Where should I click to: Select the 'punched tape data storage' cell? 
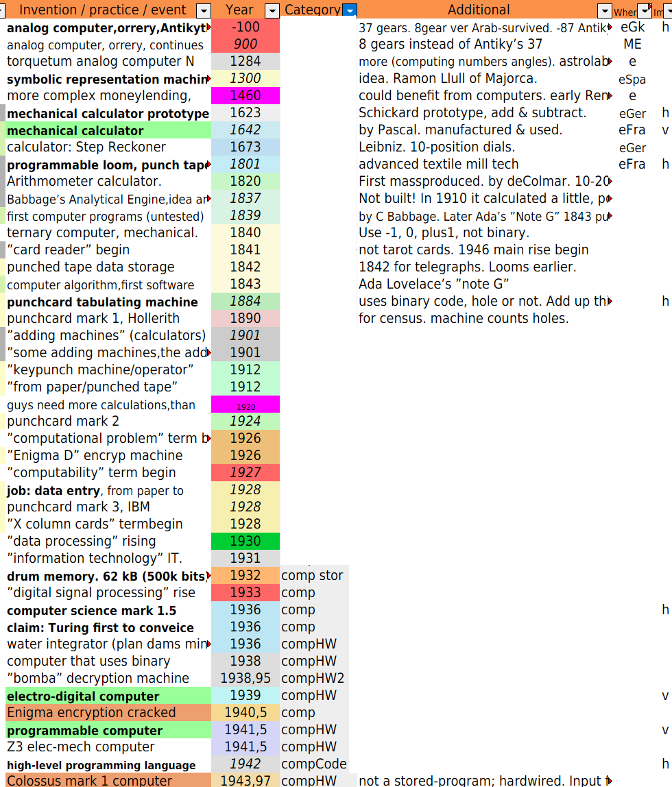(108, 267)
